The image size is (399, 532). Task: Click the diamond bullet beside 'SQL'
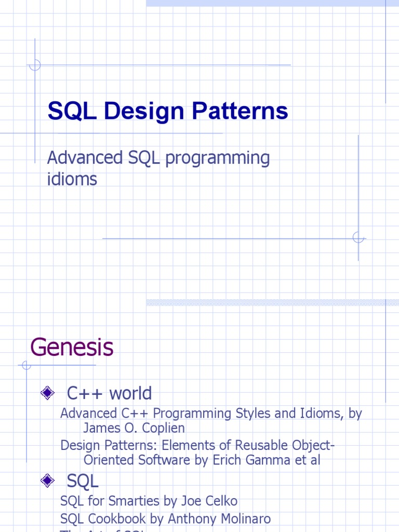[x=47, y=481]
